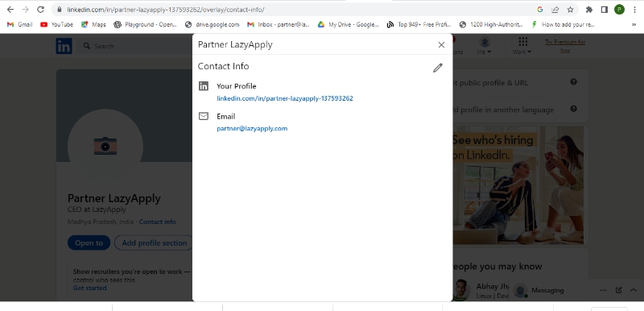The width and height of the screenshot is (644, 311).
Task: Open the My Drive - Google bookmark
Action: click(x=348, y=24)
